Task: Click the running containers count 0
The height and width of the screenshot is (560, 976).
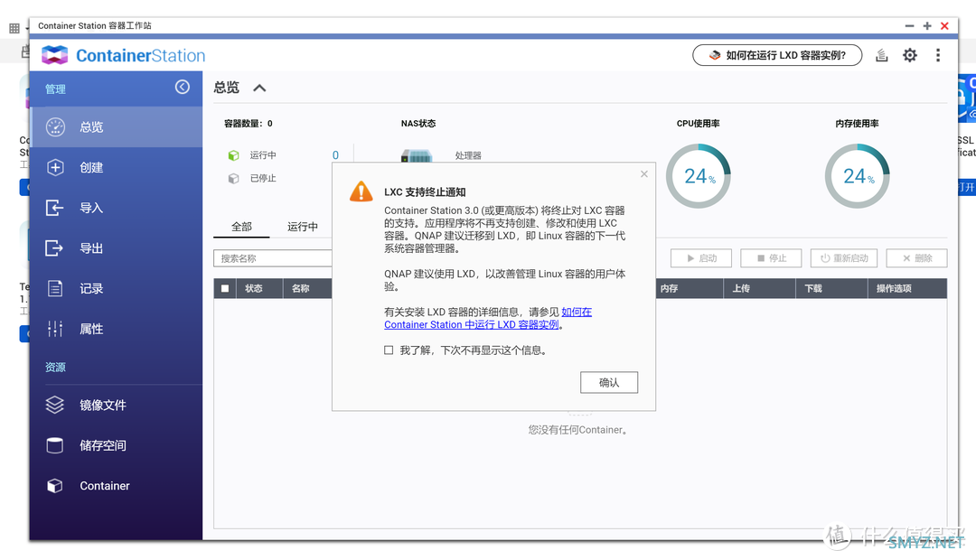Action: coord(335,155)
